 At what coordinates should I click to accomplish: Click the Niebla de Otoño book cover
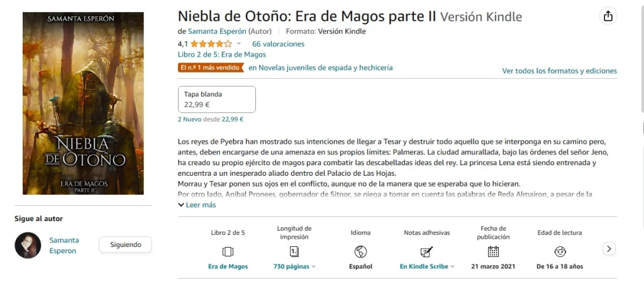pyautogui.click(x=83, y=103)
